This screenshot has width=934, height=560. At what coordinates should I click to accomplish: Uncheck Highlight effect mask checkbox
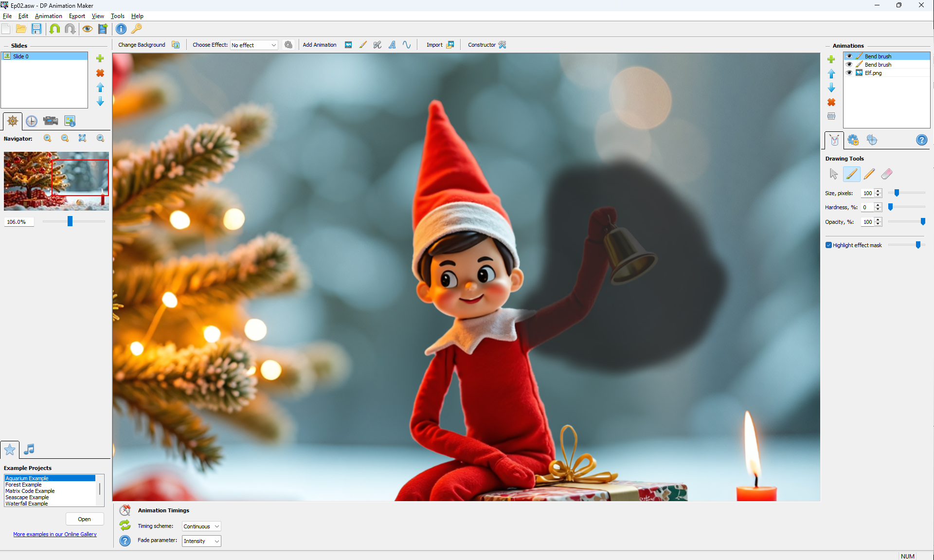pos(828,245)
